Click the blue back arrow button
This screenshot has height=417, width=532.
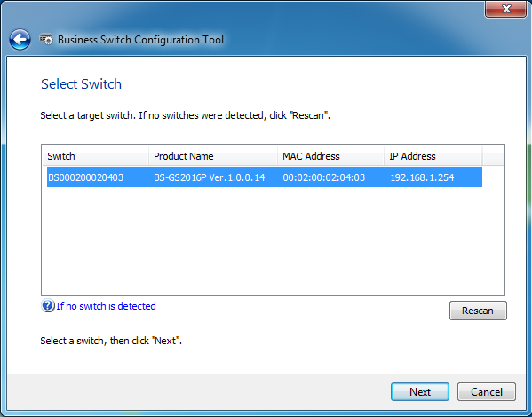click(20, 40)
